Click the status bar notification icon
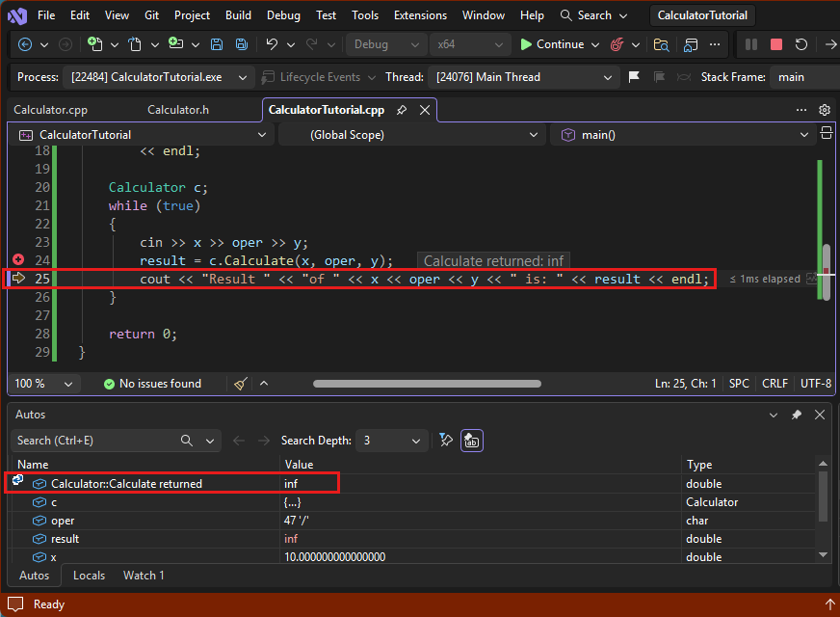840x617 pixels. (x=15, y=604)
